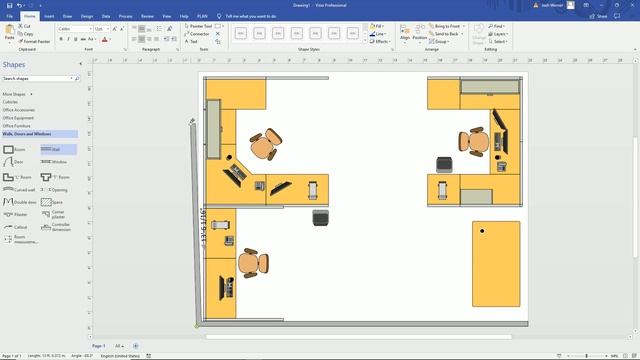Viewport: 640px width, 360px height.
Task: Choose the Corner pilaster shape
Action: point(53,214)
